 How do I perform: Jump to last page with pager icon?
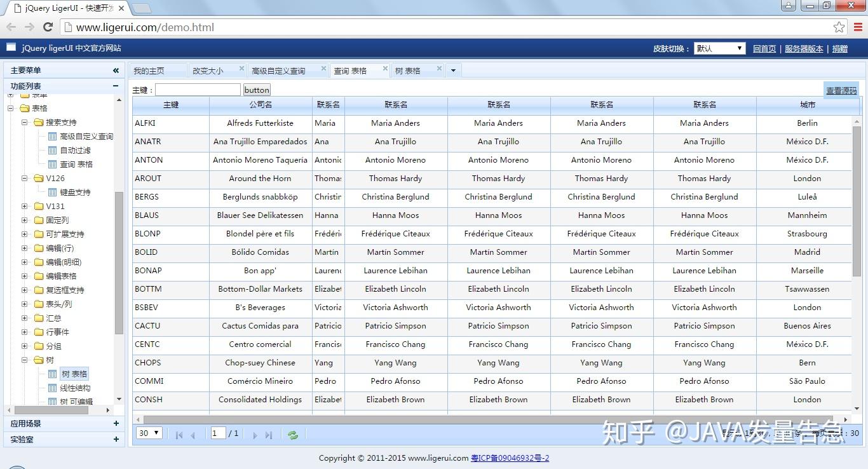pyautogui.click(x=268, y=435)
